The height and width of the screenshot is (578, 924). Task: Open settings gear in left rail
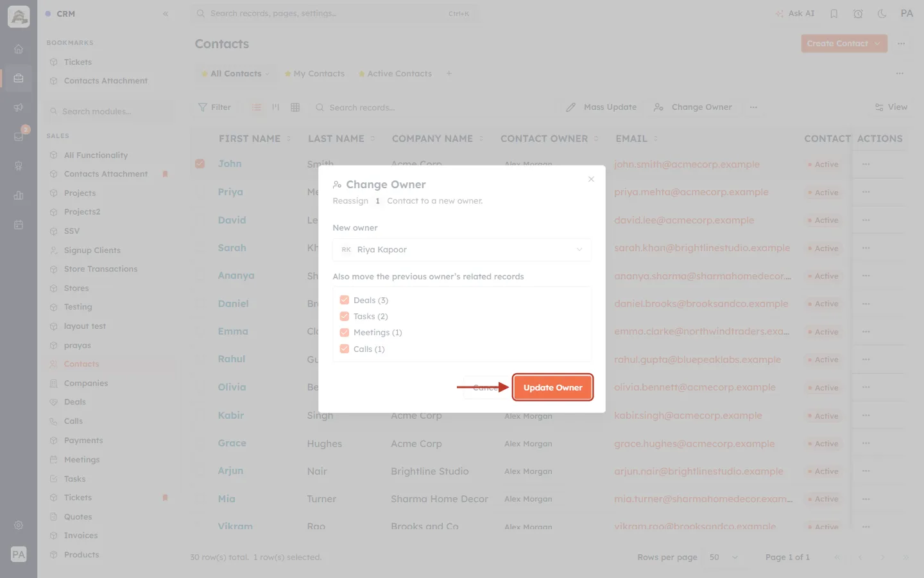19,525
